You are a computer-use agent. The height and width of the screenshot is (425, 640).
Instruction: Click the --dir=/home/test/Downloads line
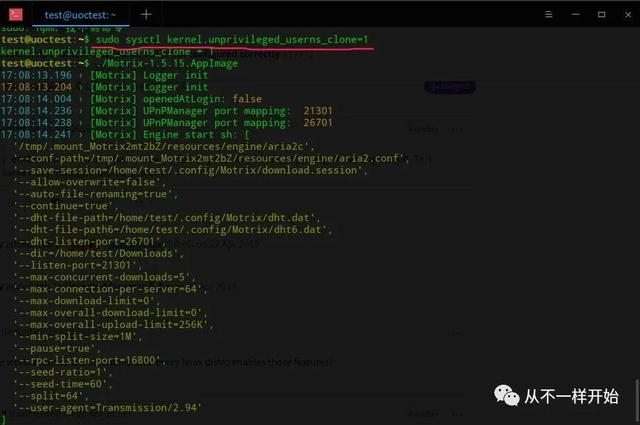coord(98,253)
